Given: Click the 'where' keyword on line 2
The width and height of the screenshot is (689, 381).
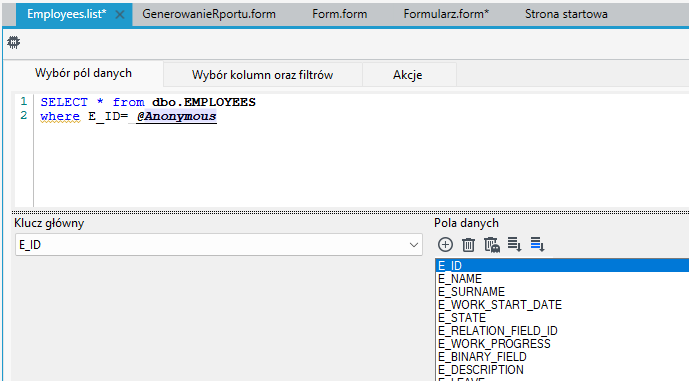Looking at the screenshot, I should [x=60, y=116].
